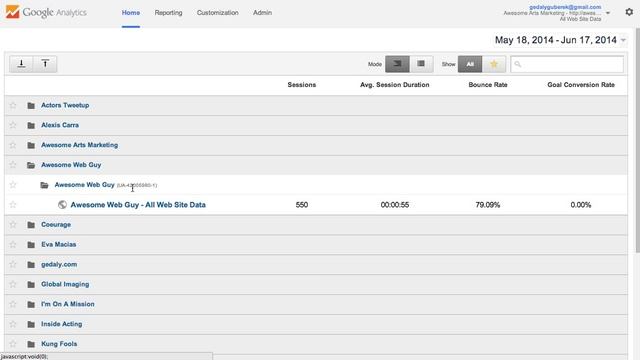The width and height of the screenshot is (640, 360).
Task: Show all accounts with All button
Action: point(470,64)
